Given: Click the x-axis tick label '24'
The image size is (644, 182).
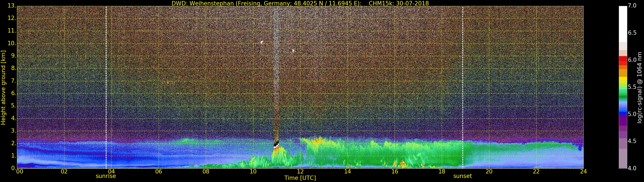Looking at the screenshot, I should tap(583, 171).
